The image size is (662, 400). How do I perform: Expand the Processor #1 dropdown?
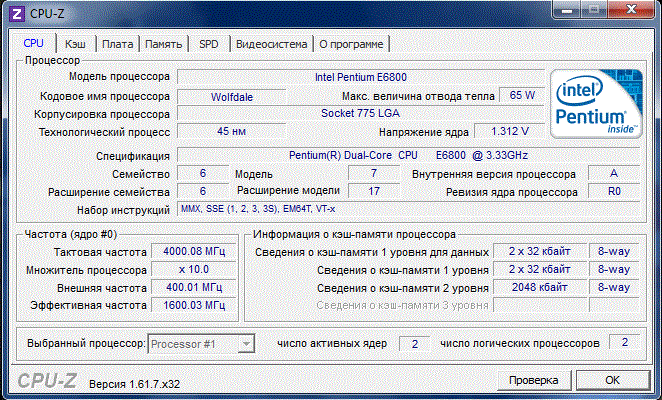[x=243, y=344]
